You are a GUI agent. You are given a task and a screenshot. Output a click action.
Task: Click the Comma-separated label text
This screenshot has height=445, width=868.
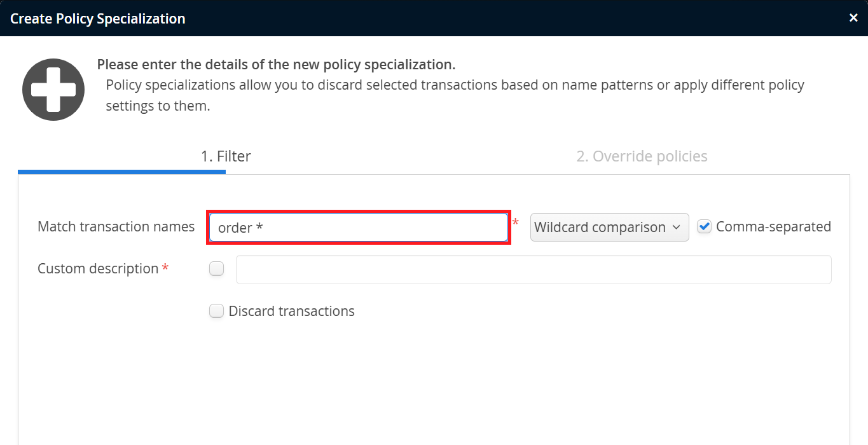click(773, 227)
